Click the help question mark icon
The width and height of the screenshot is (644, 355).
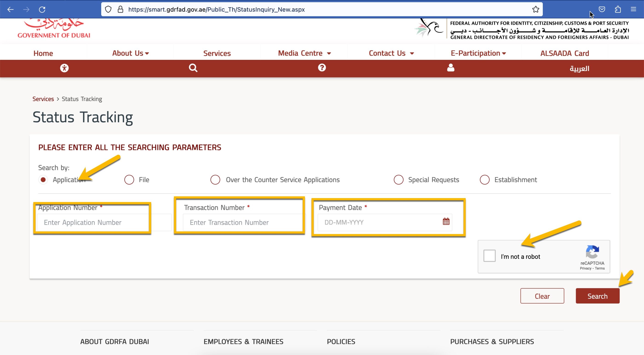pyautogui.click(x=322, y=68)
